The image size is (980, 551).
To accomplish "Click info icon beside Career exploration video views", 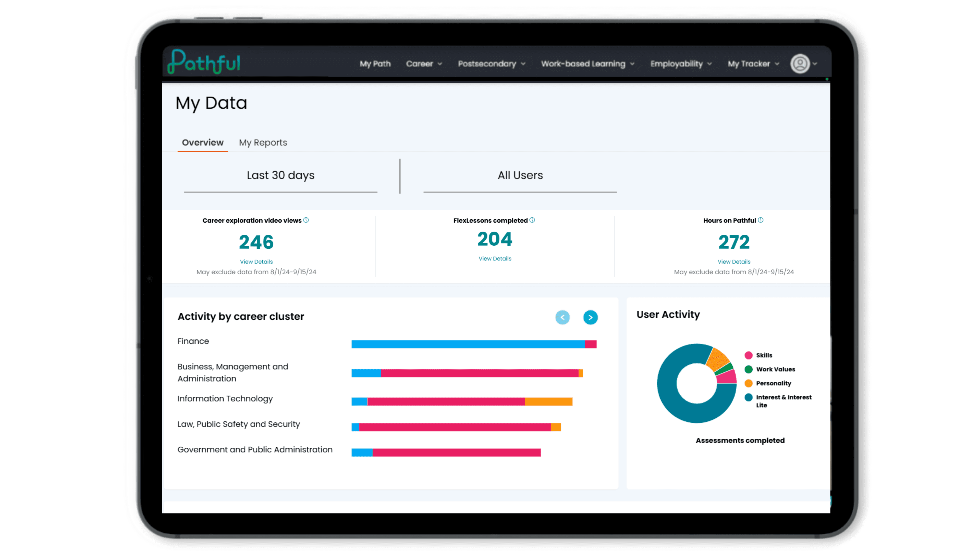I will 306,220.
